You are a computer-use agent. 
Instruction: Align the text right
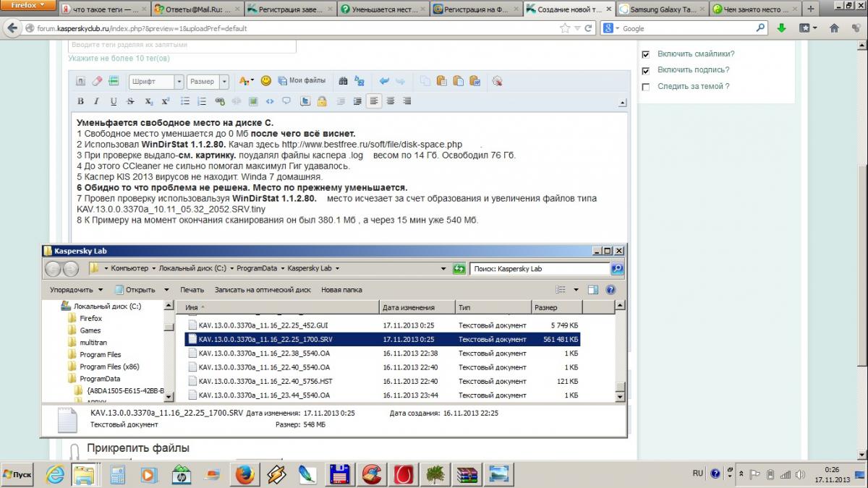tap(408, 101)
